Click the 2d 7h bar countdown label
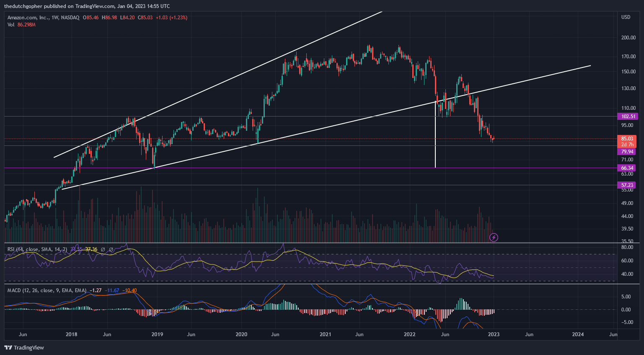Screen dimensions: 644x355 click(627, 145)
